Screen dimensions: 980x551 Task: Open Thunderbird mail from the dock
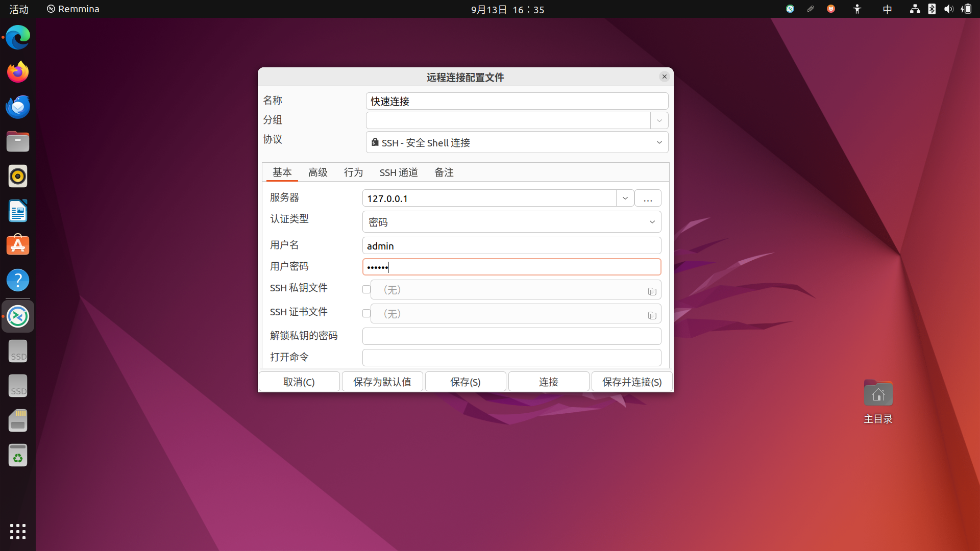tap(18, 107)
